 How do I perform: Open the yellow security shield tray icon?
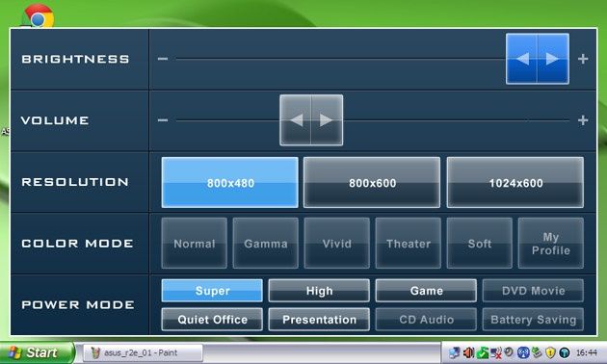tap(550, 352)
